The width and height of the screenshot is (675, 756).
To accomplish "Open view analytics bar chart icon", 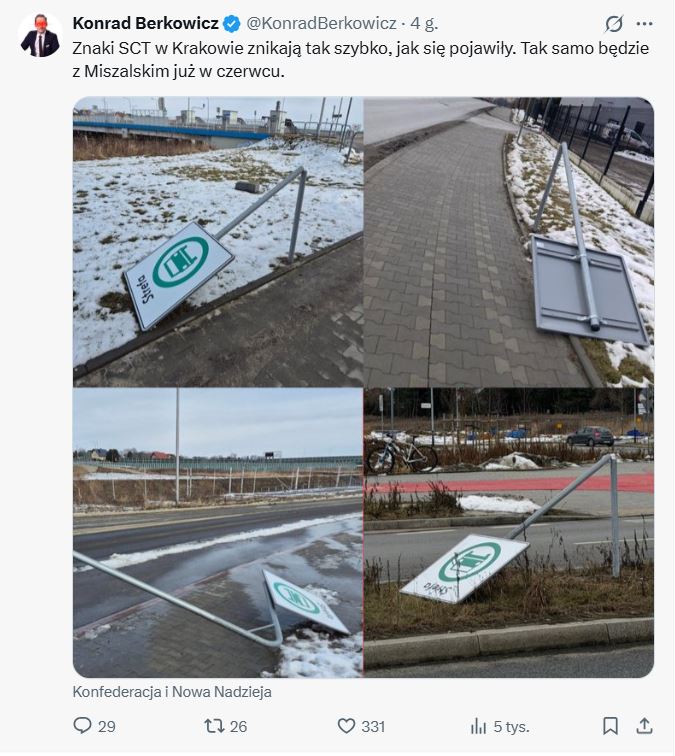I will 478,726.
